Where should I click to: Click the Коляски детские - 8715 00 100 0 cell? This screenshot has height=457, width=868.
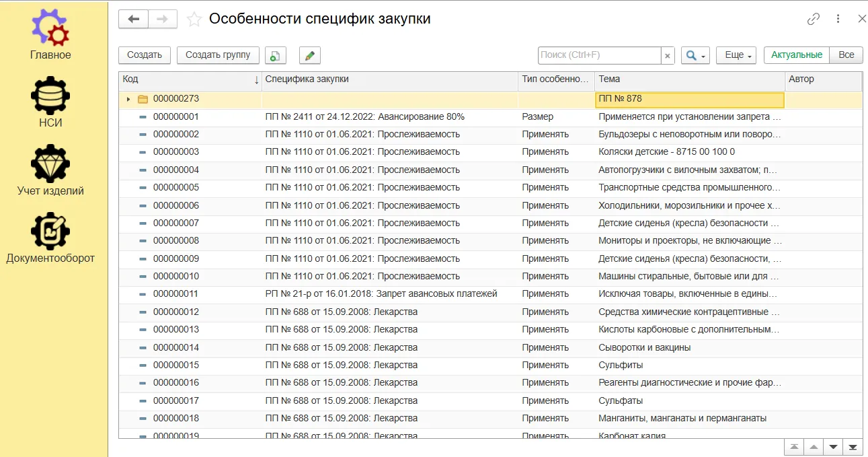pos(690,152)
